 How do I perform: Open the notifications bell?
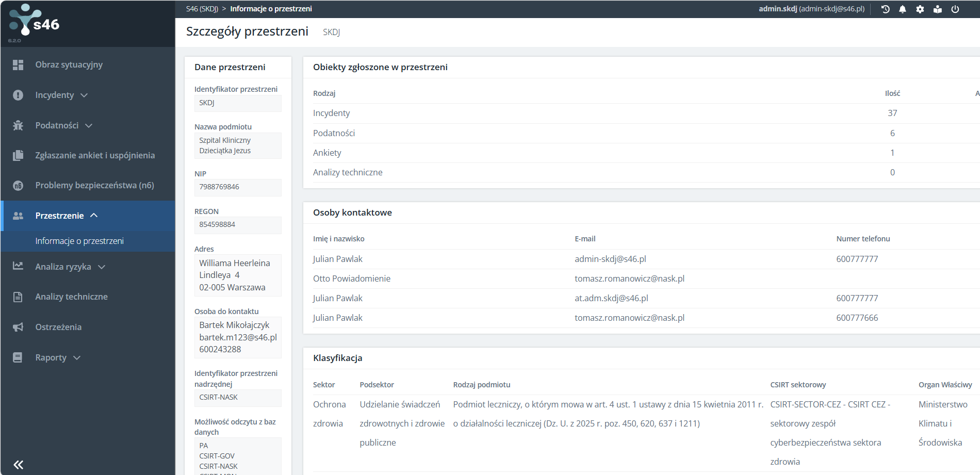[x=903, y=9]
